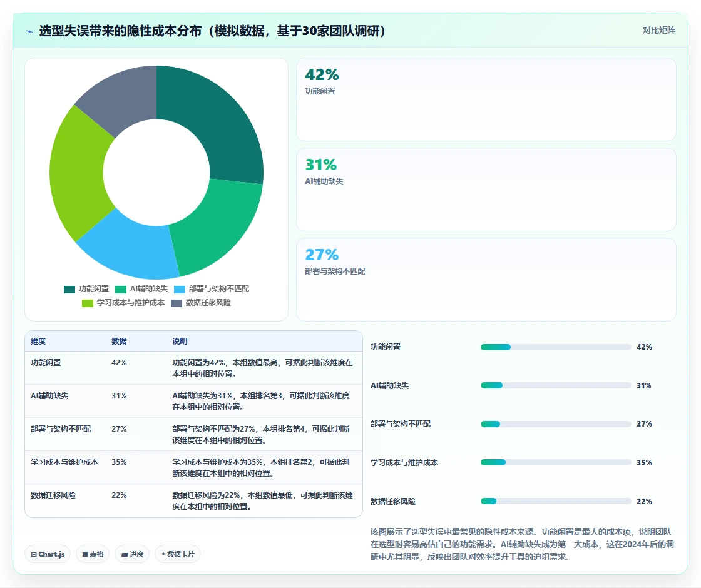This screenshot has width=701, height=588.
Task: Open the 42% 功能闲置 data card
Action: pyautogui.click(x=486, y=99)
